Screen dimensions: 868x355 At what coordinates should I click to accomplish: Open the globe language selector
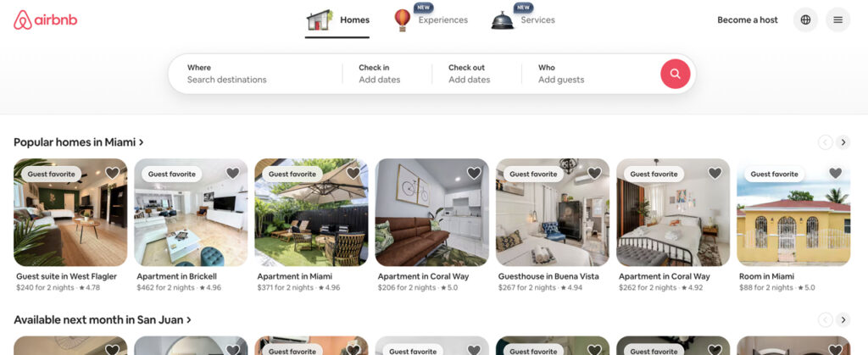(805, 19)
